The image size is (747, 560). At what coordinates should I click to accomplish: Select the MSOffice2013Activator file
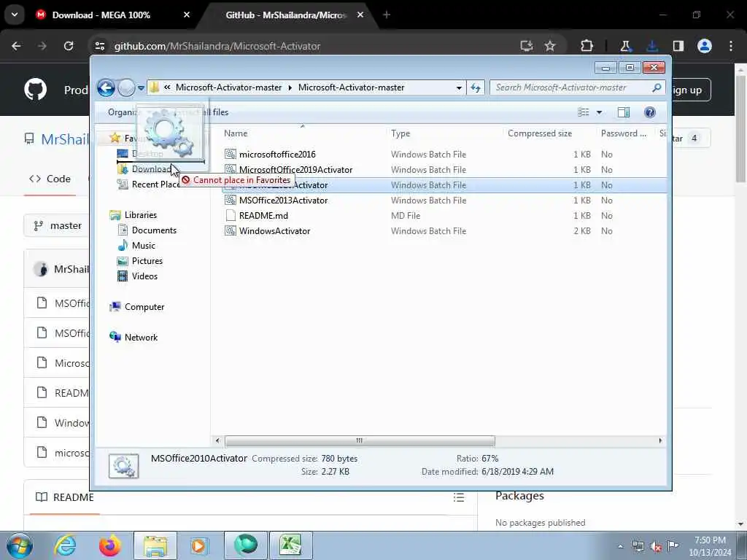tap(284, 201)
